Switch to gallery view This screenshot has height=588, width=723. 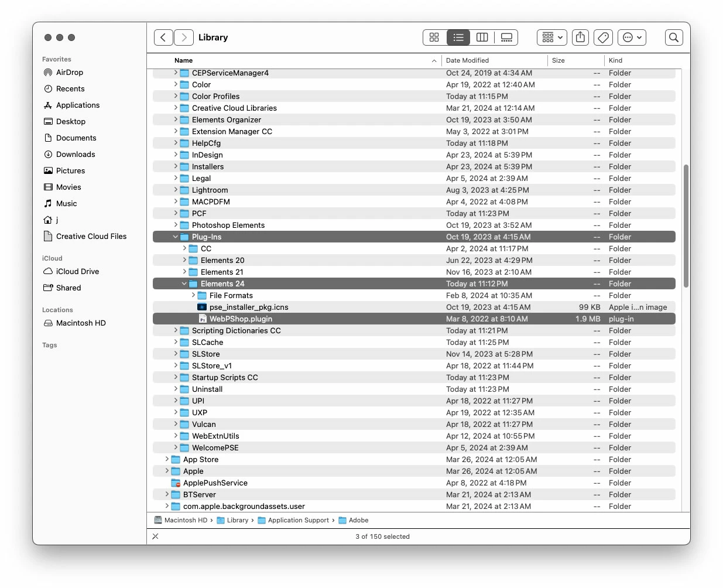tap(507, 37)
